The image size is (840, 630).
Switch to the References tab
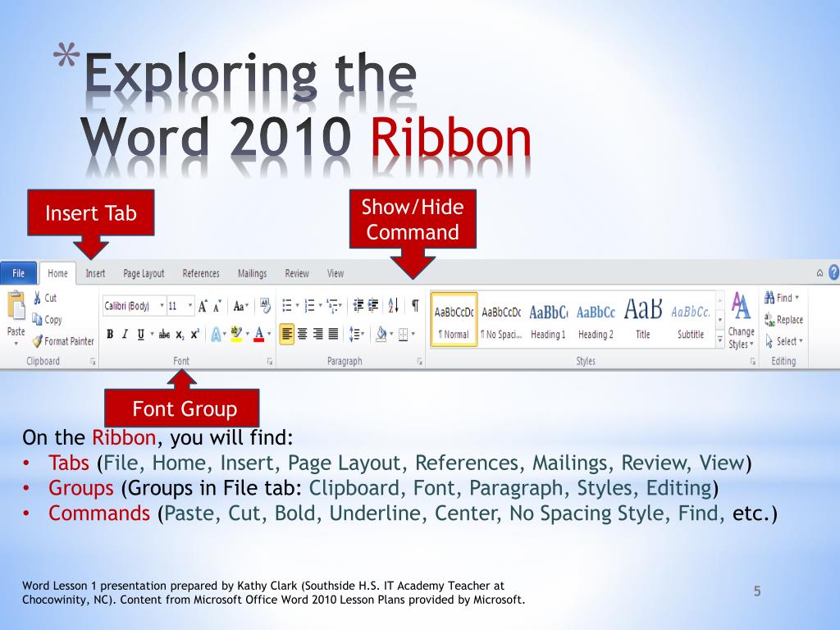pyautogui.click(x=201, y=273)
